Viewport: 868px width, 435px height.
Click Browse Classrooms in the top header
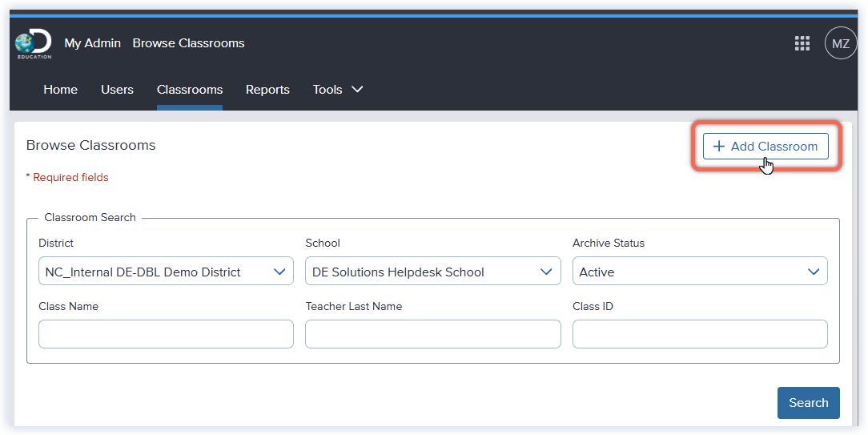tap(188, 43)
